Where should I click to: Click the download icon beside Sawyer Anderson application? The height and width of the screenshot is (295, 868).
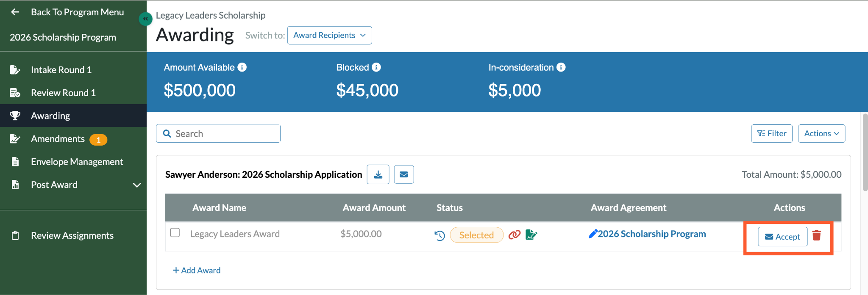click(x=378, y=174)
